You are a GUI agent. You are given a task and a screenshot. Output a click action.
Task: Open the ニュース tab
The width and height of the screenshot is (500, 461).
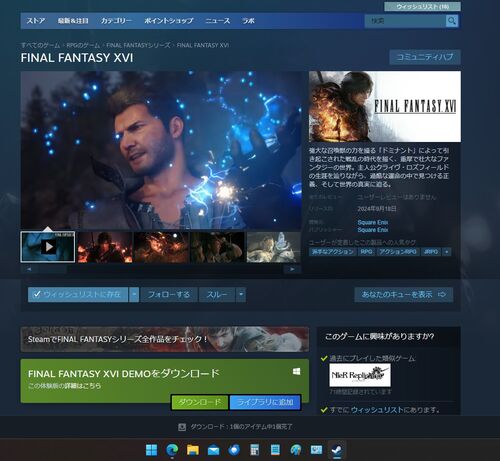tap(218, 21)
